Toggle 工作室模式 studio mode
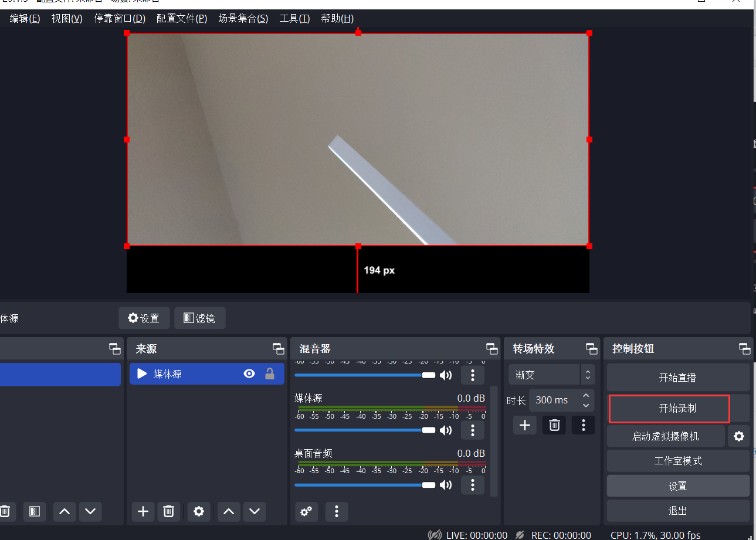The image size is (756, 540). (x=678, y=461)
